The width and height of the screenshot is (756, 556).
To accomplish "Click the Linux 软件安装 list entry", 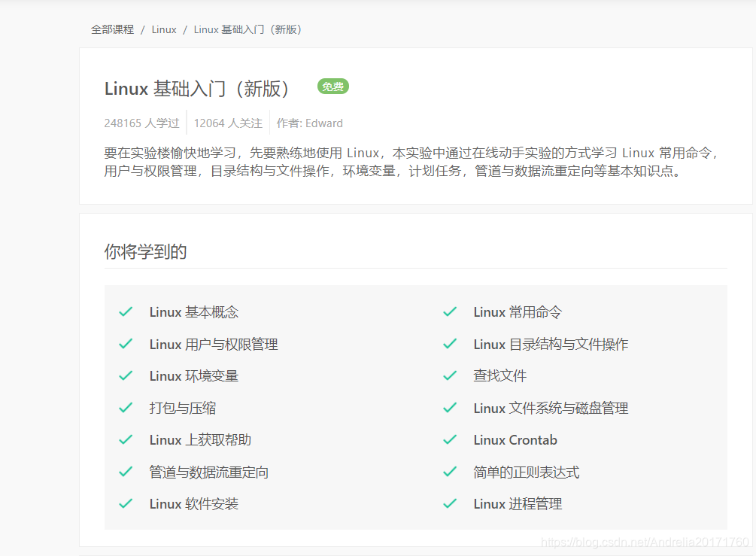I will (x=194, y=504).
